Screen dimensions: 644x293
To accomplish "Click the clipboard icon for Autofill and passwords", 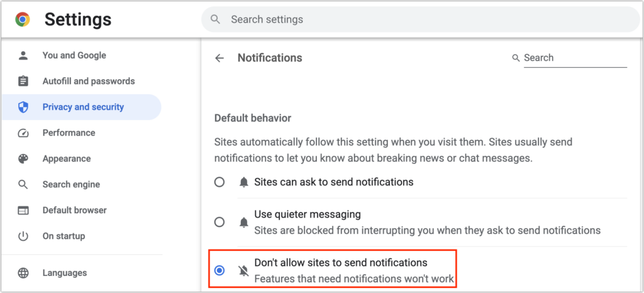I will click(x=23, y=81).
